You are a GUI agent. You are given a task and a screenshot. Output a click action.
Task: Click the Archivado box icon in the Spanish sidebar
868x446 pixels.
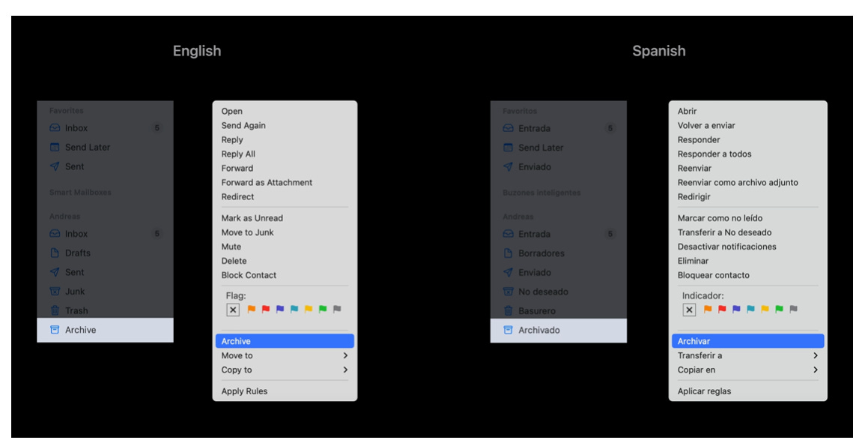[x=509, y=331]
